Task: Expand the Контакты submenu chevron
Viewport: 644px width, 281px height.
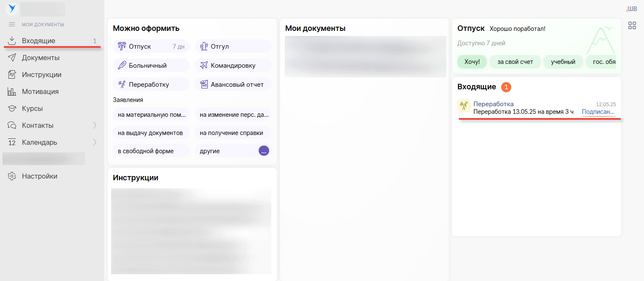Action: (x=95, y=125)
